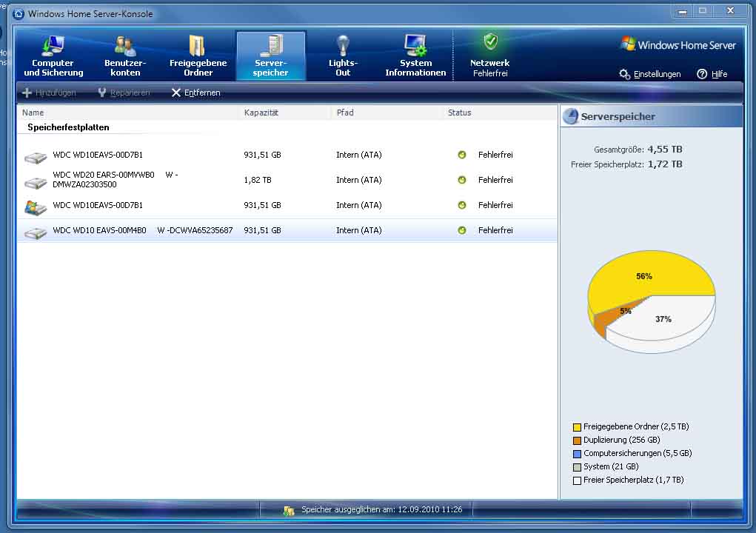The width and height of the screenshot is (756, 533).
Task: Select the first WDC WD10EAVS-00D7B1 drive name
Action: (98, 155)
